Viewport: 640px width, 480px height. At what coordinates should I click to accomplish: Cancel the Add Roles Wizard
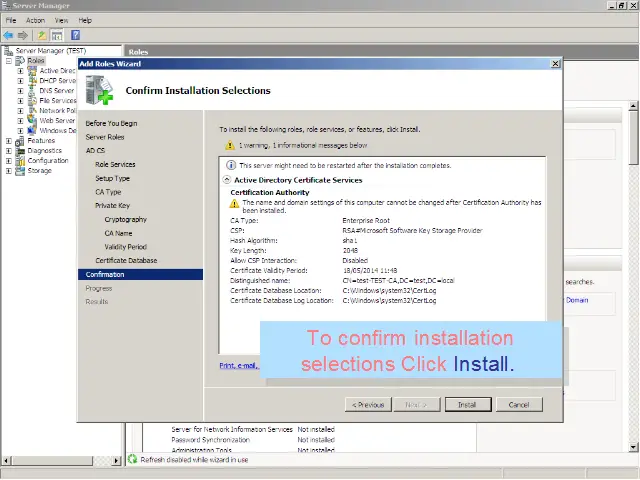click(x=518, y=405)
